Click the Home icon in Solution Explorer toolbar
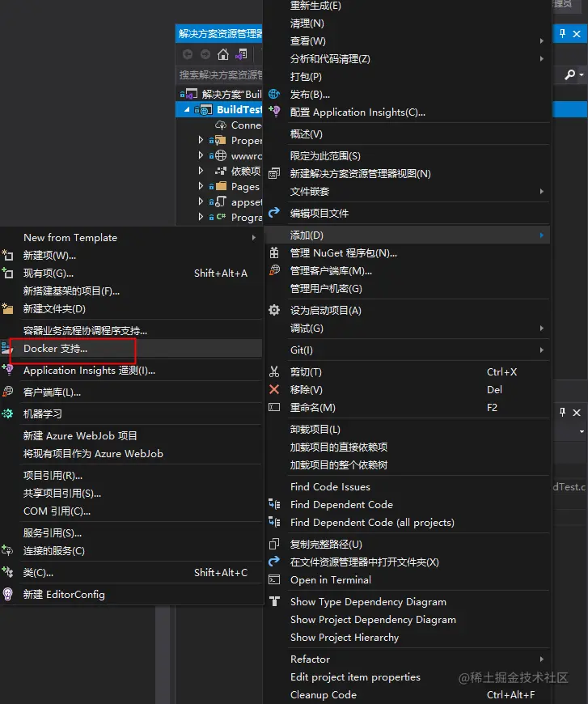 pos(222,55)
